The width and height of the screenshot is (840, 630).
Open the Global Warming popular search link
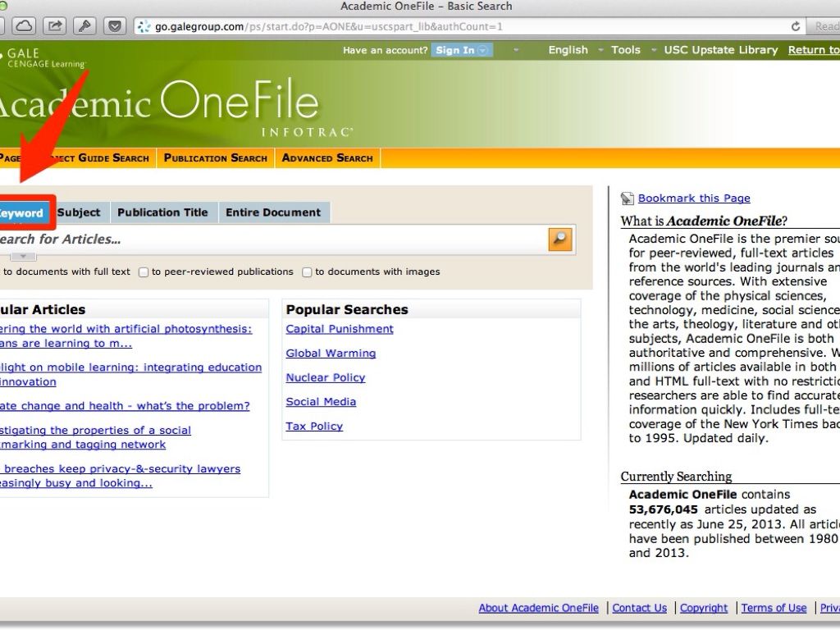click(331, 354)
